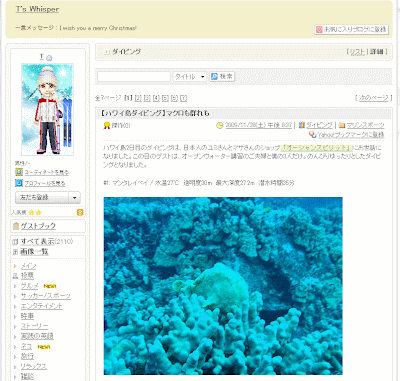The height and width of the screenshot is (381, 400).
Task: Go to page 7
Action: (x=183, y=98)
